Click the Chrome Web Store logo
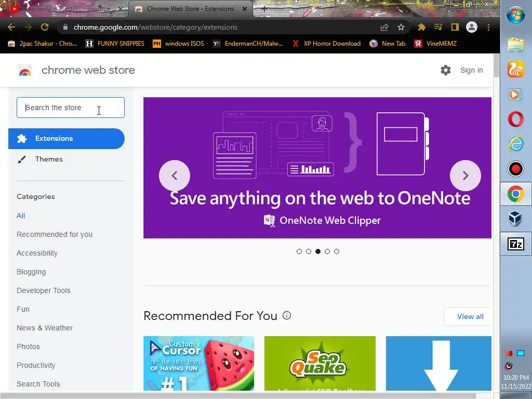The image size is (532, 399). click(25, 70)
